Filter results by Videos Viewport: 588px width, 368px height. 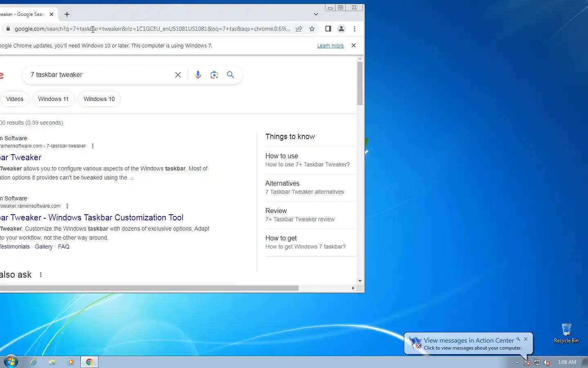pos(15,99)
